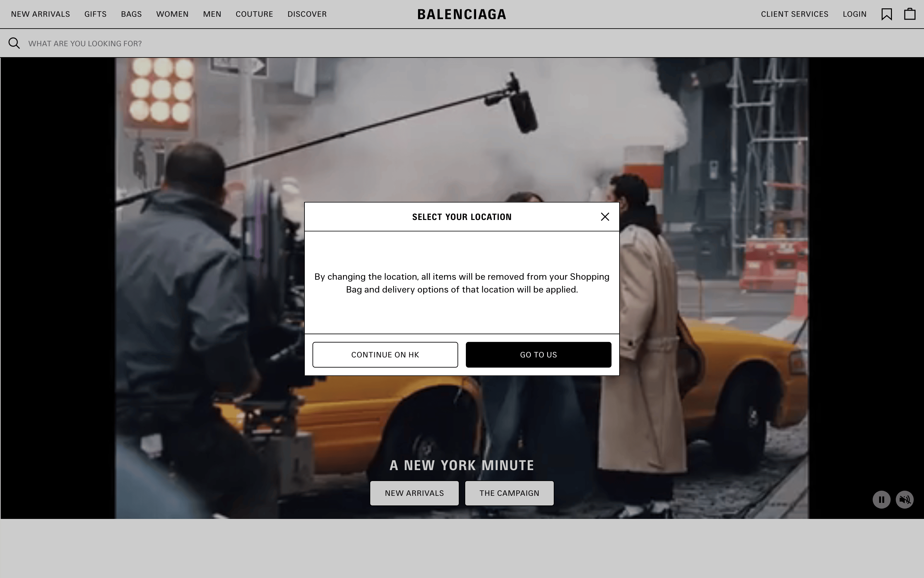Click the Login link

(854, 14)
